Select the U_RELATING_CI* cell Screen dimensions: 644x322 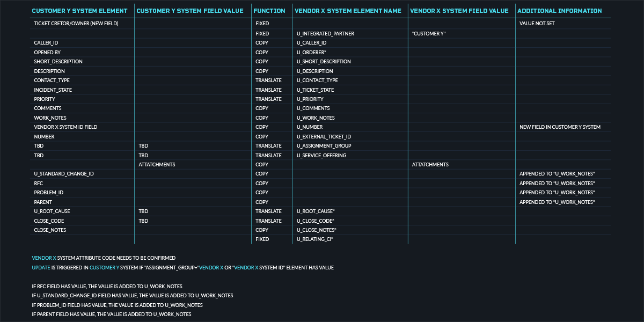point(315,239)
